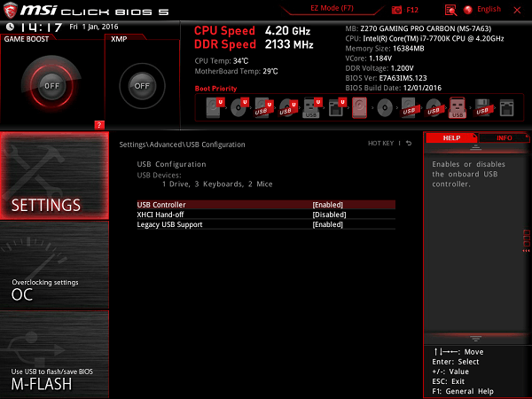Switch to EZ Mode (F7)
Image resolution: width=532 pixels, height=399 pixels.
tap(332, 8)
